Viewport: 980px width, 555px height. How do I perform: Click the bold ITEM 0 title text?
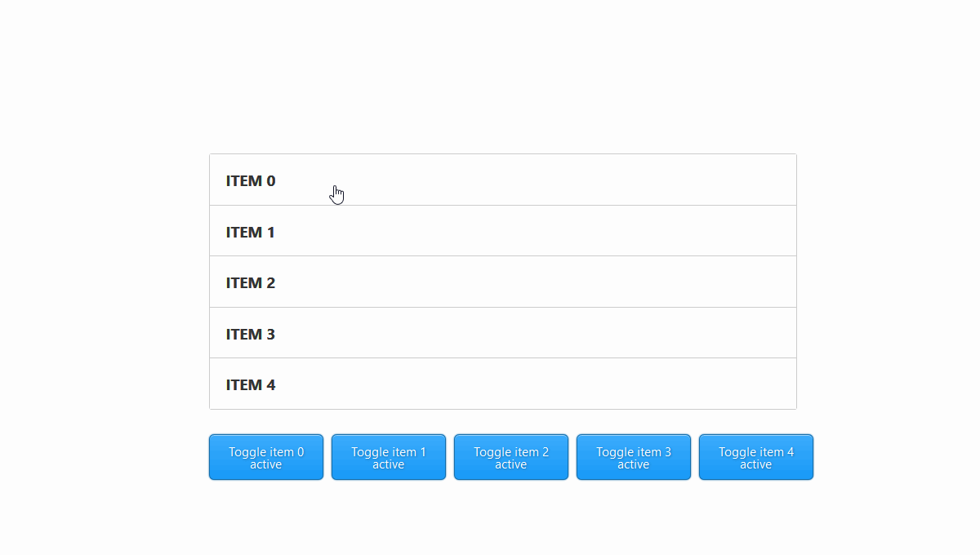click(x=251, y=181)
